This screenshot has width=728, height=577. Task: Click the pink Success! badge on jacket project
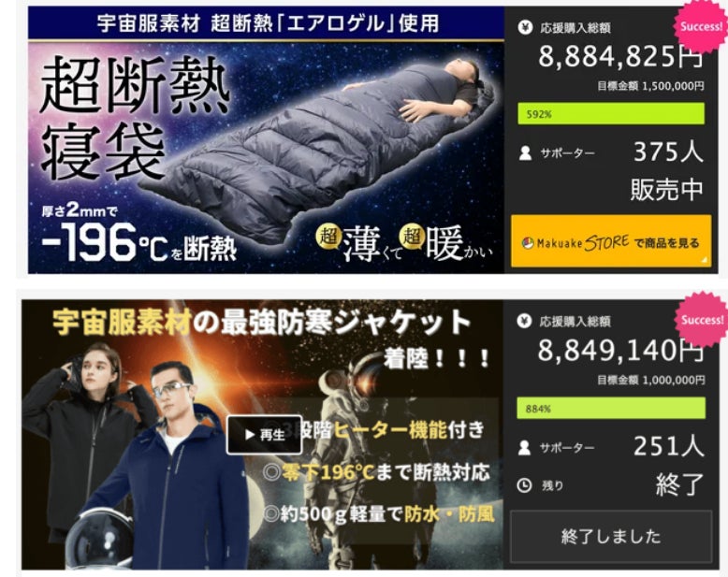pos(701,320)
